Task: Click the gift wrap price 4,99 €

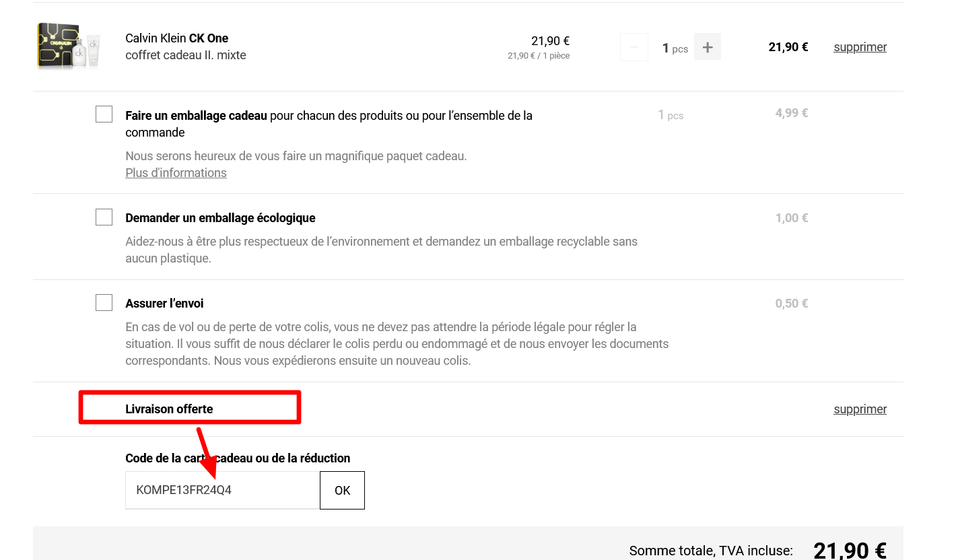Action: coord(791,113)
